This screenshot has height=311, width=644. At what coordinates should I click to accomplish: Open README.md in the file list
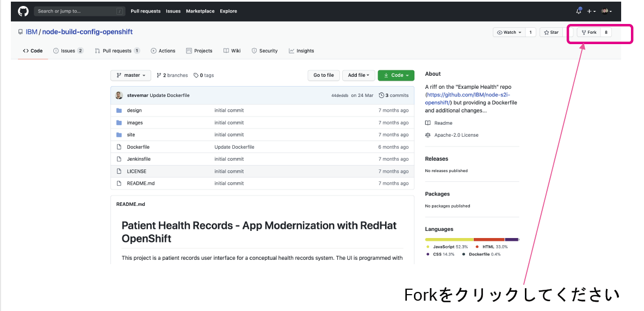141,183
